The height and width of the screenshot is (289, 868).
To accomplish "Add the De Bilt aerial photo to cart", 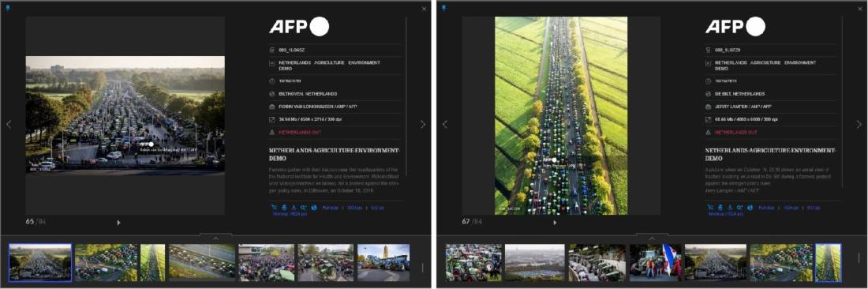I will (x=710, y=208).
